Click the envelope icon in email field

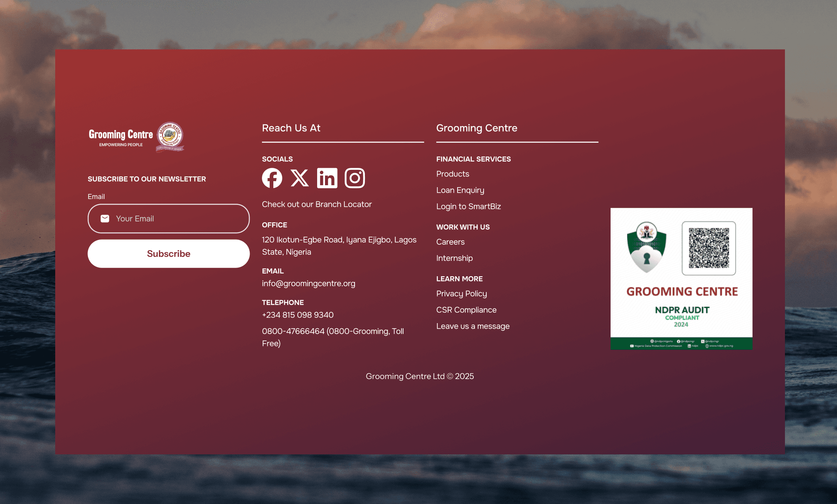click(x=105, y=219)
